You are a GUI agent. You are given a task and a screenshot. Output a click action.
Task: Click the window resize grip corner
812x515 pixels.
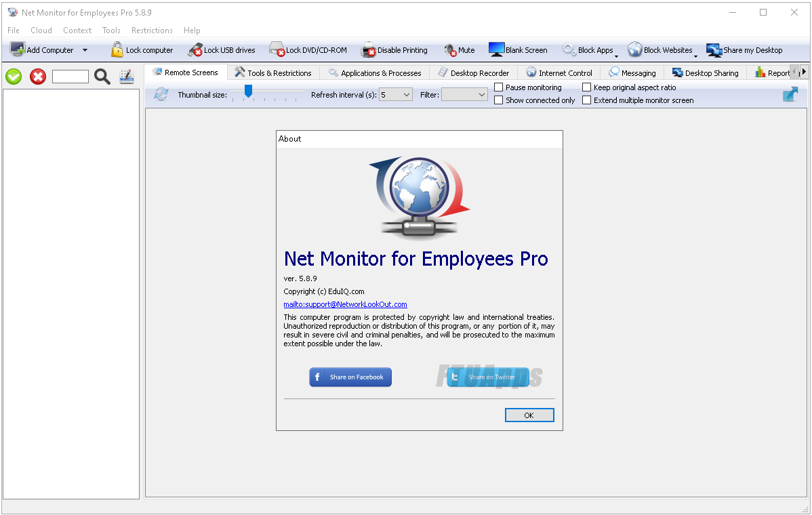point(805,510)
